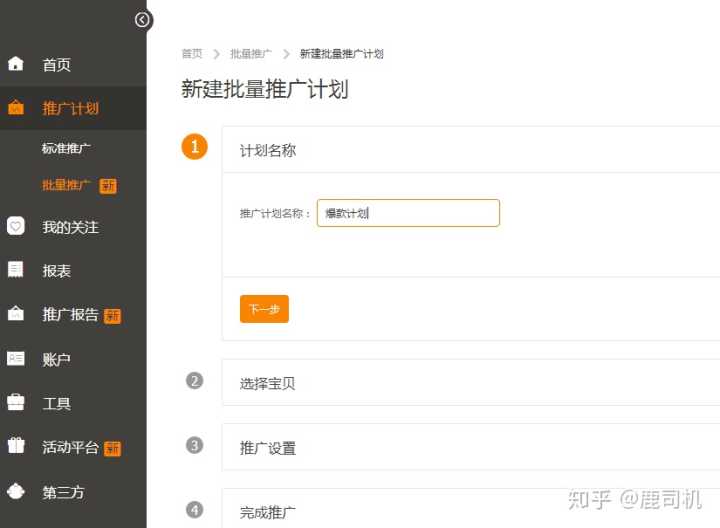720x528 pixels.
Task: Click the orange bag icon beside 推广计划
Action: click(16, 107)
